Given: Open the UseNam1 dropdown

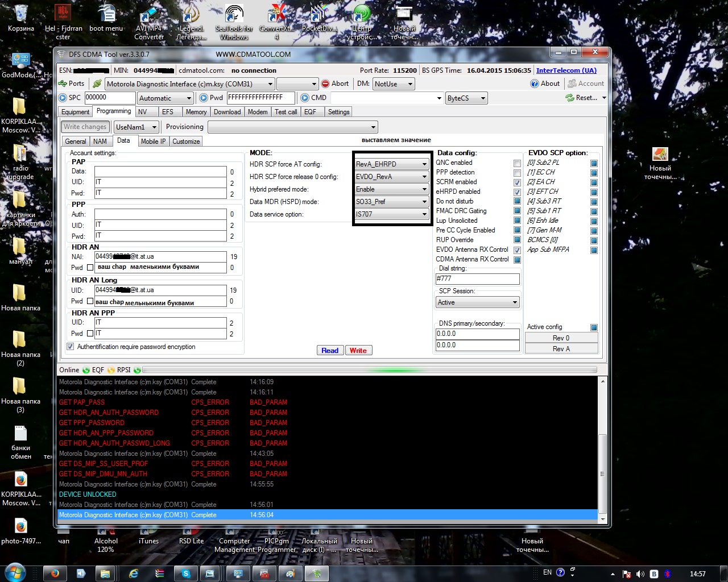Looking at the screenshot, I should click(136, 127).
